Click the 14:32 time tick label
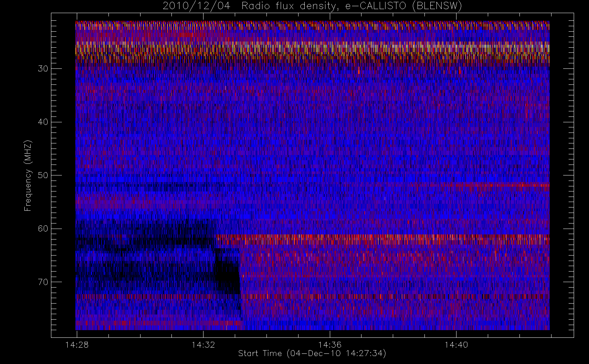 coord(203,345)
